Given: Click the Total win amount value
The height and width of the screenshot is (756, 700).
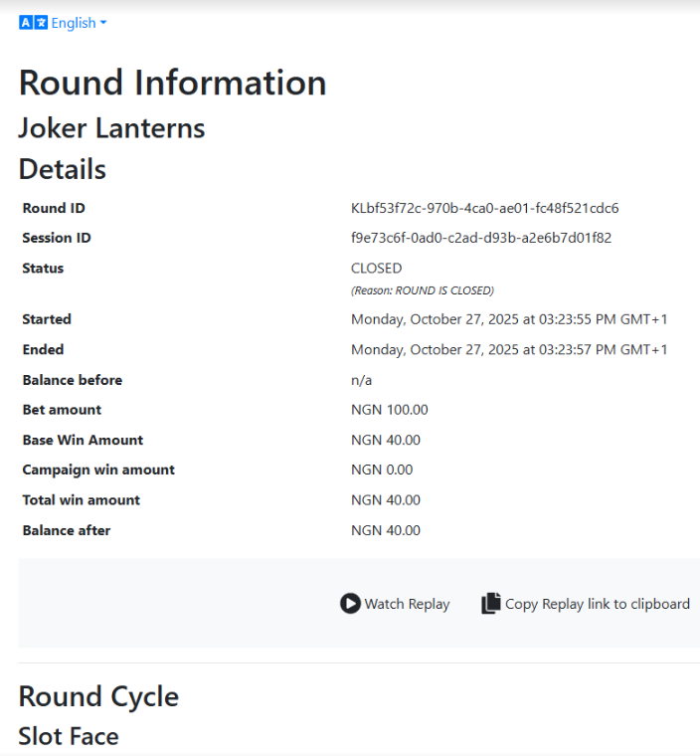Looking at the screenshot, I should (385, 500).
